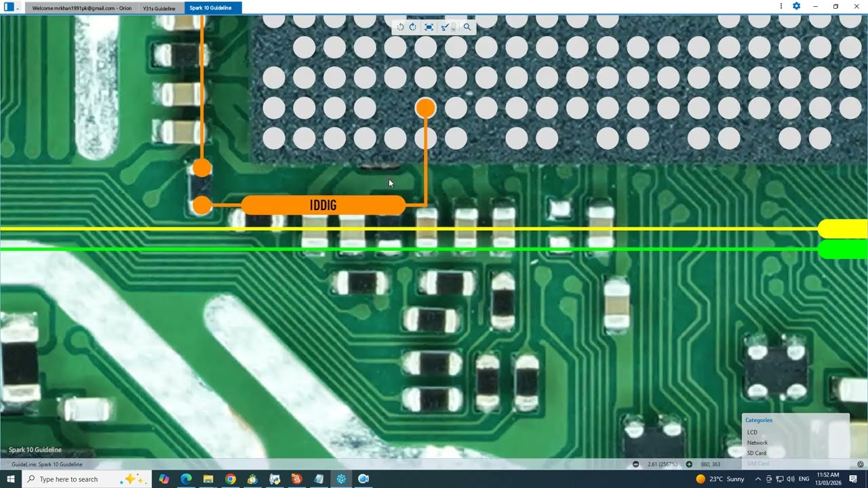This screenshot has width=868, height=488.
Task: Click the rotate counterclockwise icon
Action: pos(400,27)
